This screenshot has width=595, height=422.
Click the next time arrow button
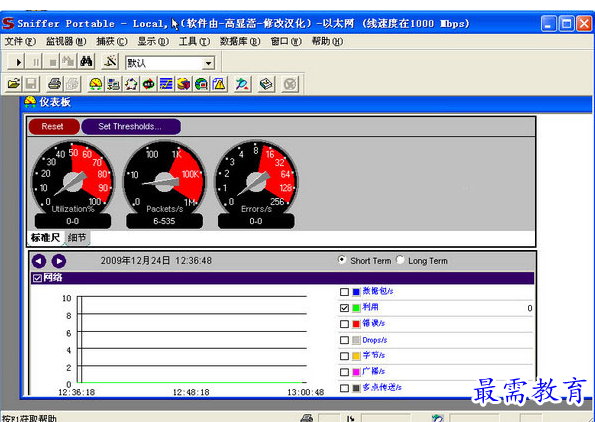click(59, 261)
